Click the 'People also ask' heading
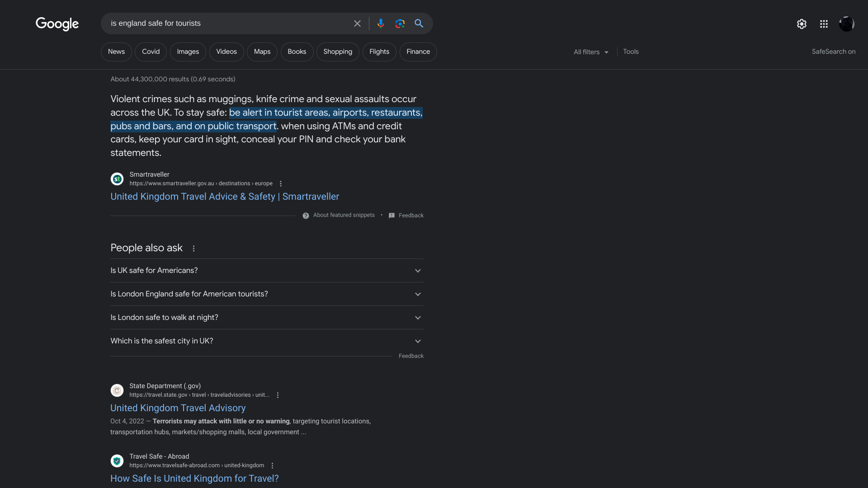 (146, 248)
